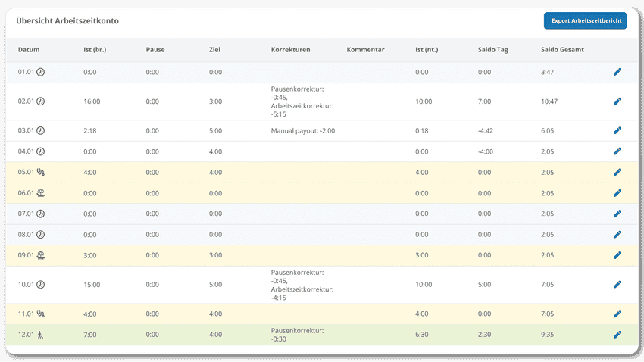The height and width of the screenshot is (362, 644).
Task: Click Export Arbeitszeitbericht button
Action: [585, 20]
